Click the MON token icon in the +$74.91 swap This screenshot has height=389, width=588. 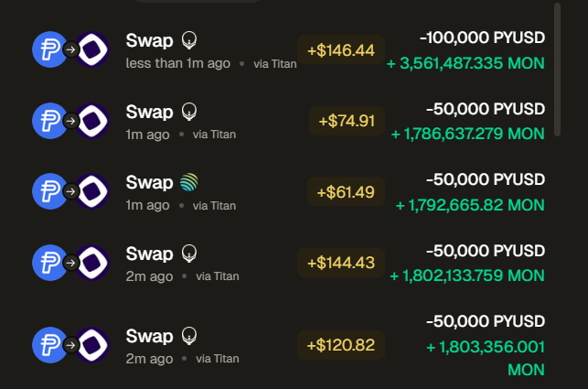(x=93, y=120)
